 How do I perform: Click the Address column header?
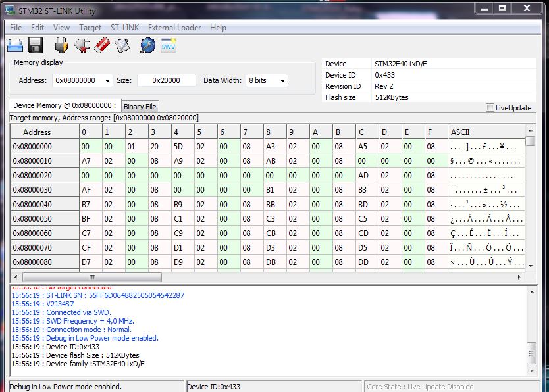point(45,132)
